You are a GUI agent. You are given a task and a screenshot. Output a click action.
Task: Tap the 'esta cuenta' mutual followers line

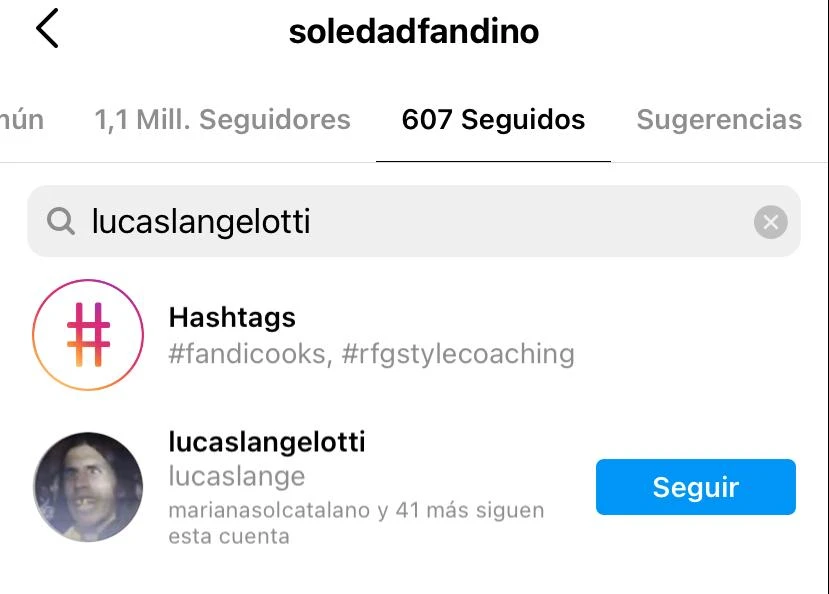tap(229, 536)
